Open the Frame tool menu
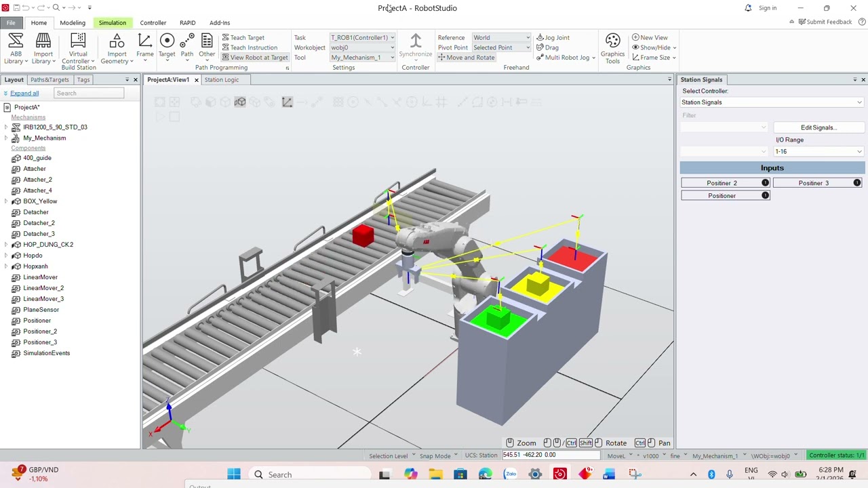This screenshot has height=488, width=868. tap(145, 49)
